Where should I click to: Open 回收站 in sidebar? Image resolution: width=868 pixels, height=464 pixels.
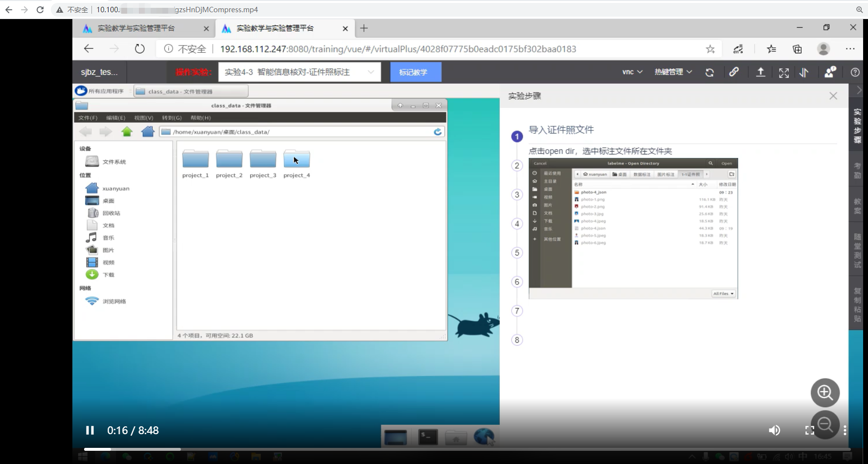pyautogui.click(x=104, y=213)
